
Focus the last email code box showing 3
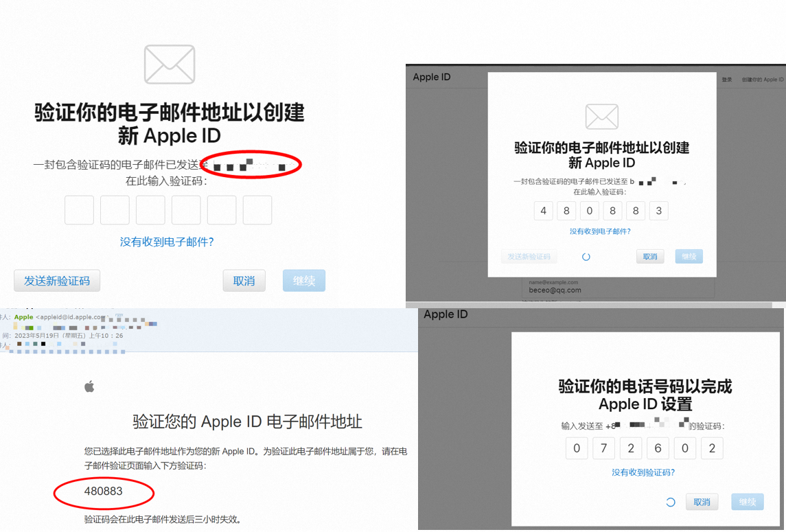659,211
